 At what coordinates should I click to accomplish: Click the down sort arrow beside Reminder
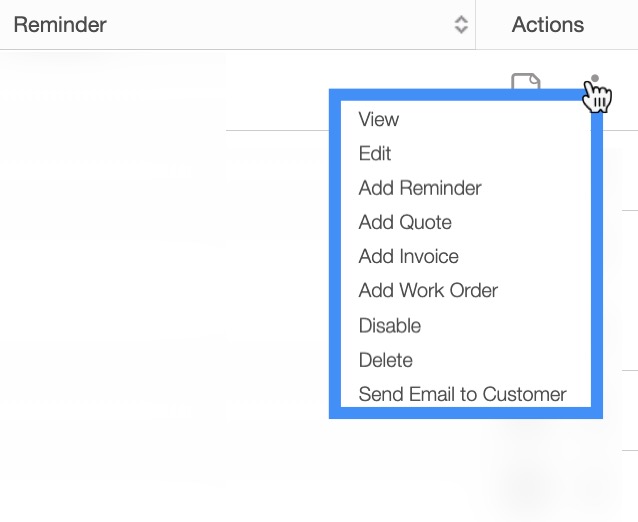coord(461,30)
